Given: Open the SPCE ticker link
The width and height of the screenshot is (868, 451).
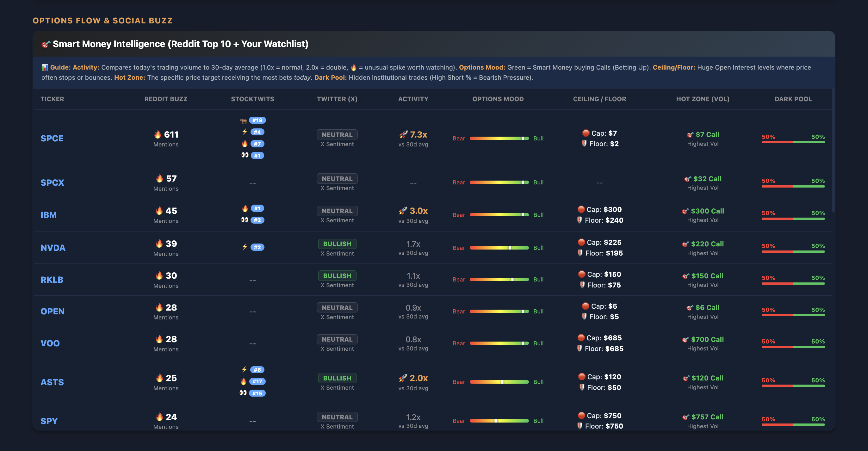Looking at the screenshot, I should (x=52, y=139).
